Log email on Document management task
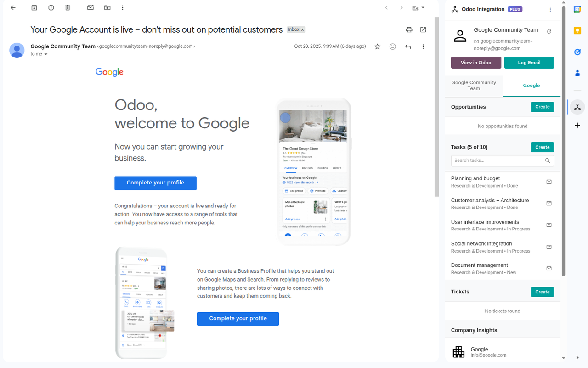This screenshot has height=368, width=588. coord(548,268)
